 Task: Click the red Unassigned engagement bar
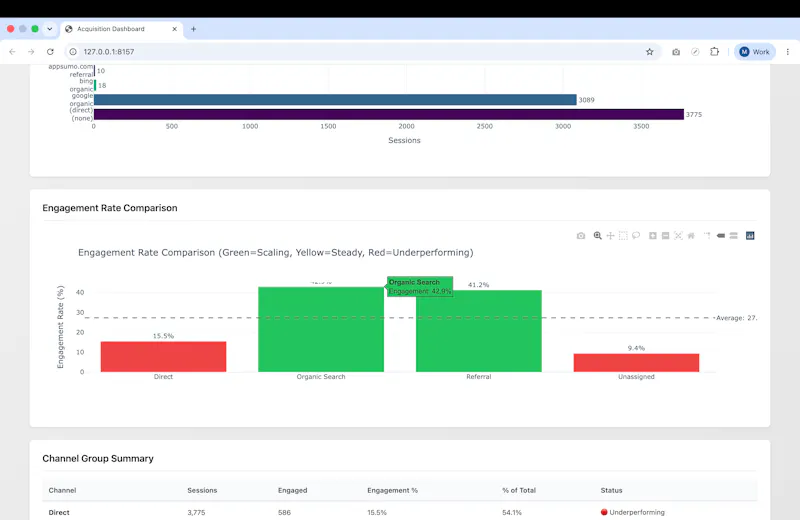pos(636,363)
